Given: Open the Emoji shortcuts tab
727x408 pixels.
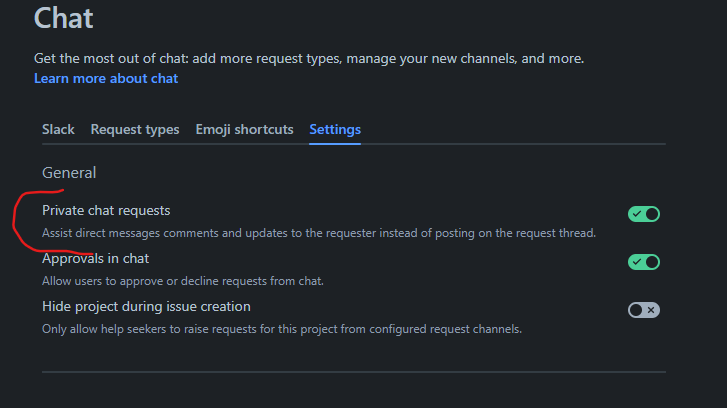Looking at the screenshot, I should pos(244,130).
